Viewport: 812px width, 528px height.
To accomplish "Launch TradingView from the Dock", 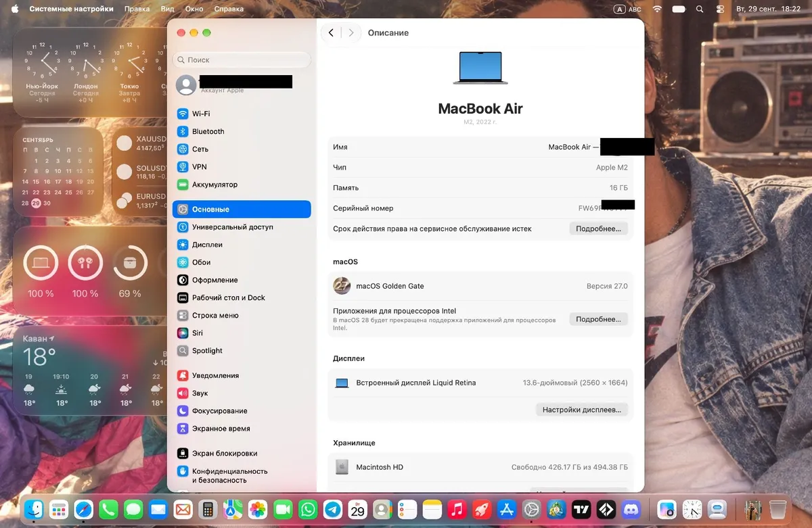I will pos(581,509).
